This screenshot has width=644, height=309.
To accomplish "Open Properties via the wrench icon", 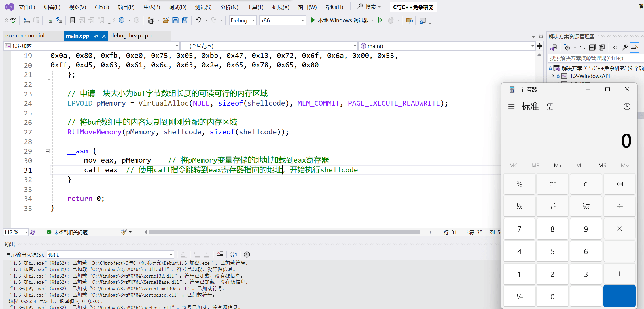I will (x=624, y=47).
